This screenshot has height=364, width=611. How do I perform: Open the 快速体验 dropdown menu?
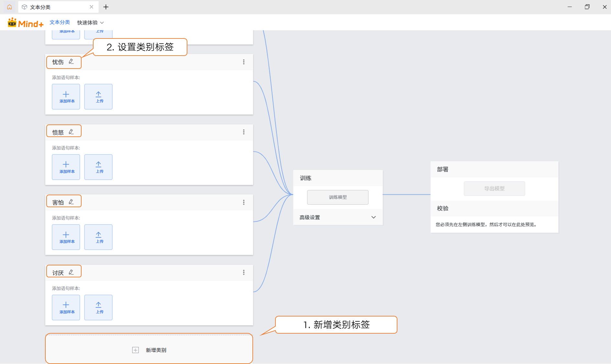point(90,23)
